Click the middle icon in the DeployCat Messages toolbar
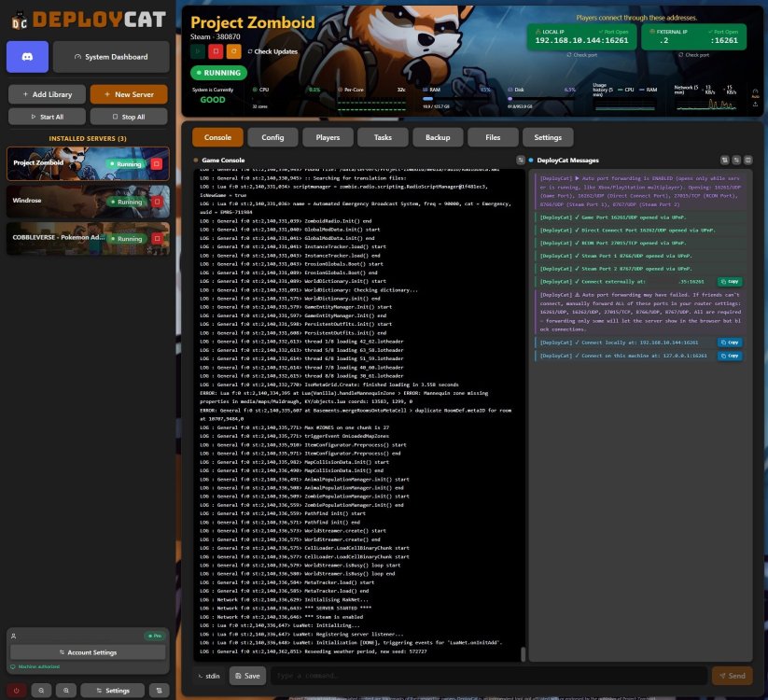Screen dimensions: 768x700 (x=736, y=161)
